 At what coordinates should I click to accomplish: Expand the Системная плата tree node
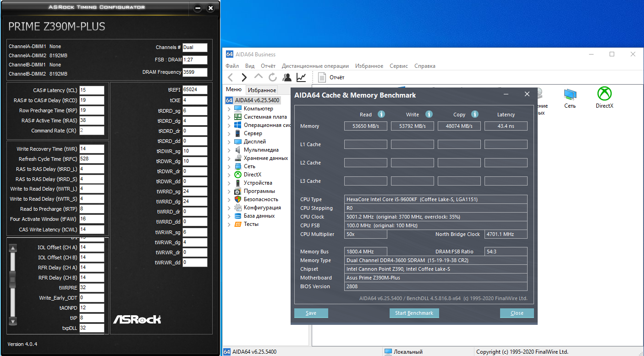[x=229, y=117]
